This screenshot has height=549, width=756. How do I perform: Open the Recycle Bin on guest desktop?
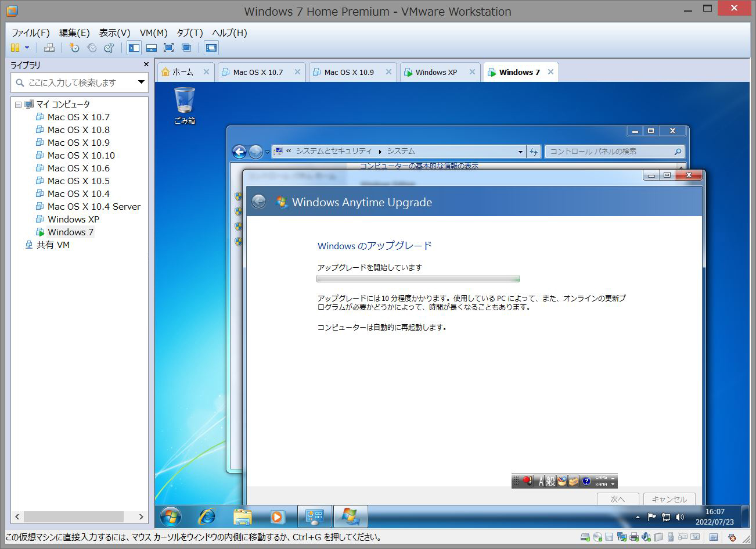point(185,106)
